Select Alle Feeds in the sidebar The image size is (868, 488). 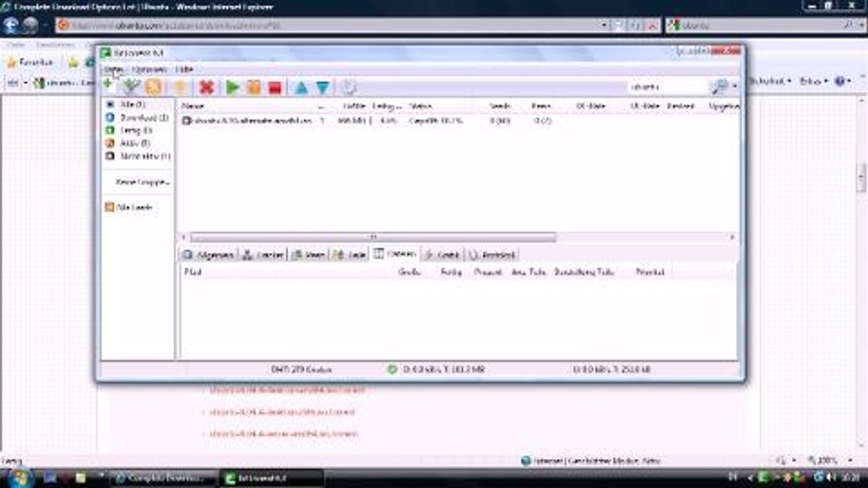[129, 207]
